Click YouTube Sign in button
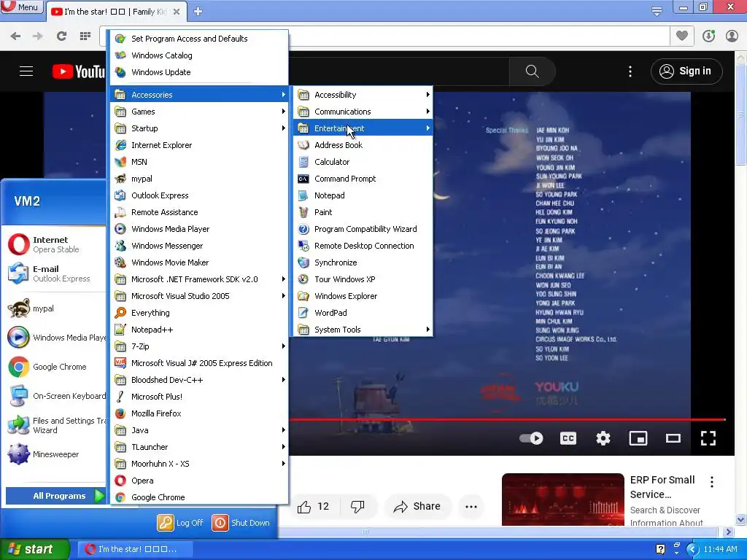The image size is (747, 560). click(x=686, y=71)
